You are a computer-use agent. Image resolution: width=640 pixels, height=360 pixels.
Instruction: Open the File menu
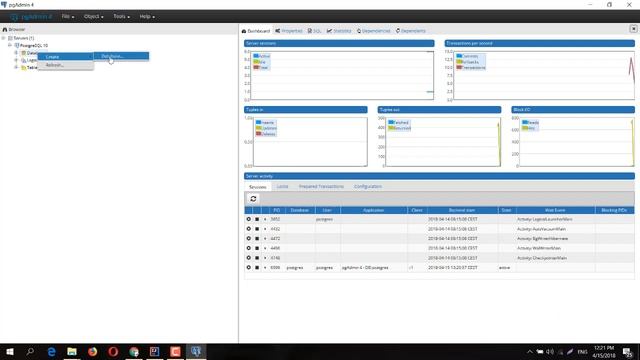[x=68, y=17]
